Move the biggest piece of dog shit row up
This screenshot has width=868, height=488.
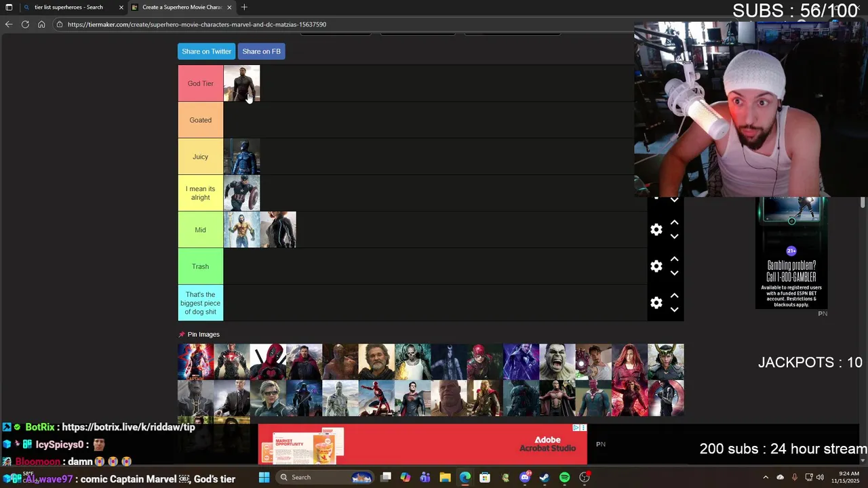tap(674, 296)
